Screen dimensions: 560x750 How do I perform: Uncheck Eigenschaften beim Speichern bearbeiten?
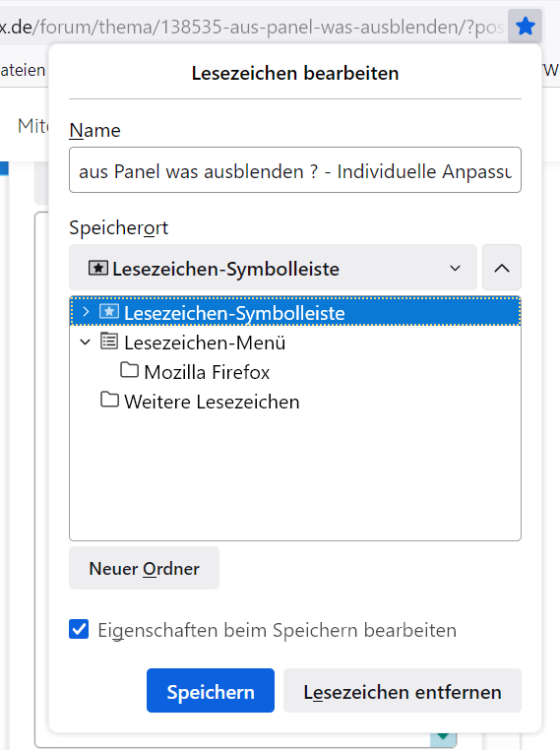pyautogui.click(x=79, y=629)
